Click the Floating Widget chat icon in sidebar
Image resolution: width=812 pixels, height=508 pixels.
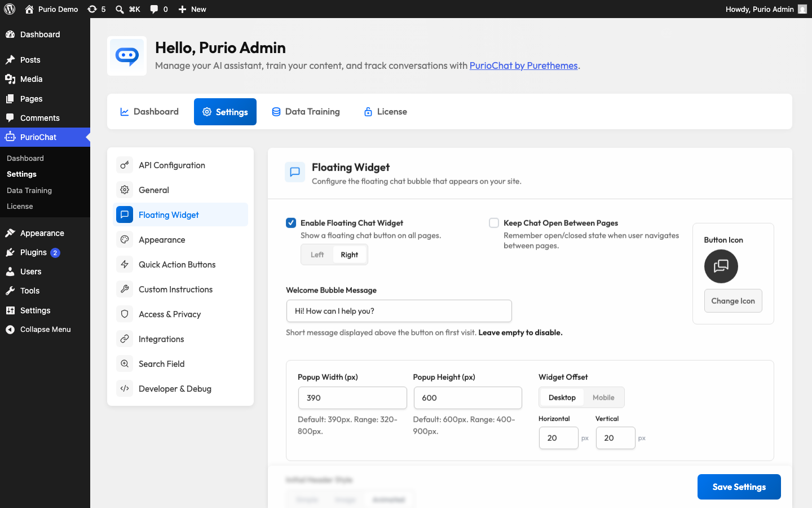point(125,214)
